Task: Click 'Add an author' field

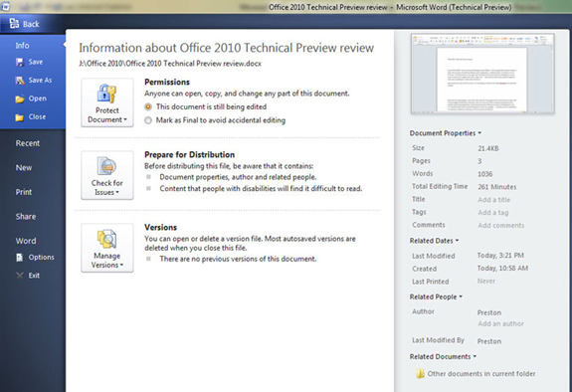Action: (500, 323)
